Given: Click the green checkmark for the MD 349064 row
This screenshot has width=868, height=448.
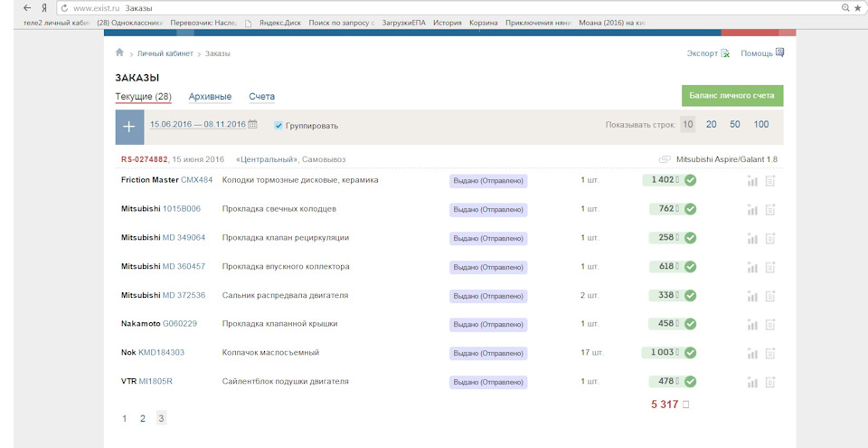Looking at the screenshot, I should coord(690,238).
